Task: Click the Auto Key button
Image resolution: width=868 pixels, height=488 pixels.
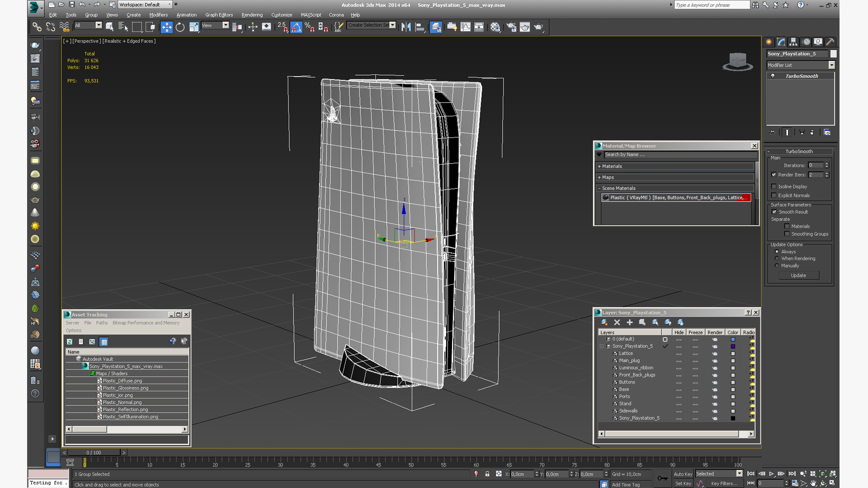Action: [683, 474]
